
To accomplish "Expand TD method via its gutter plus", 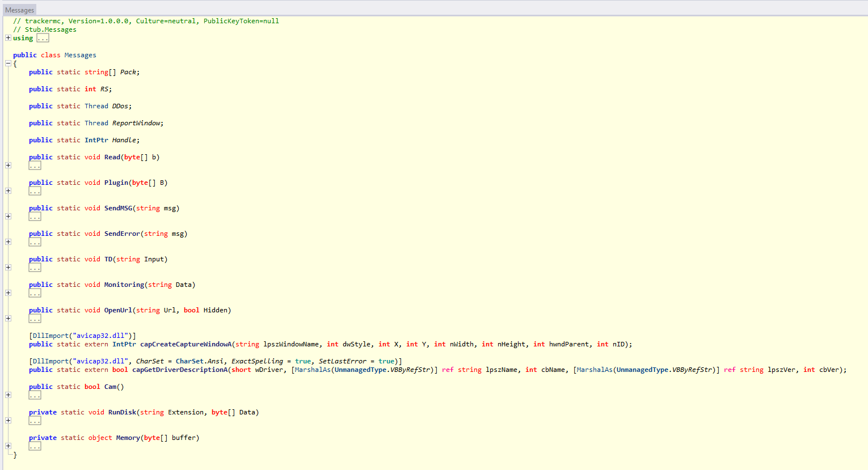I will pyautogui.click(x=8, y=268).
